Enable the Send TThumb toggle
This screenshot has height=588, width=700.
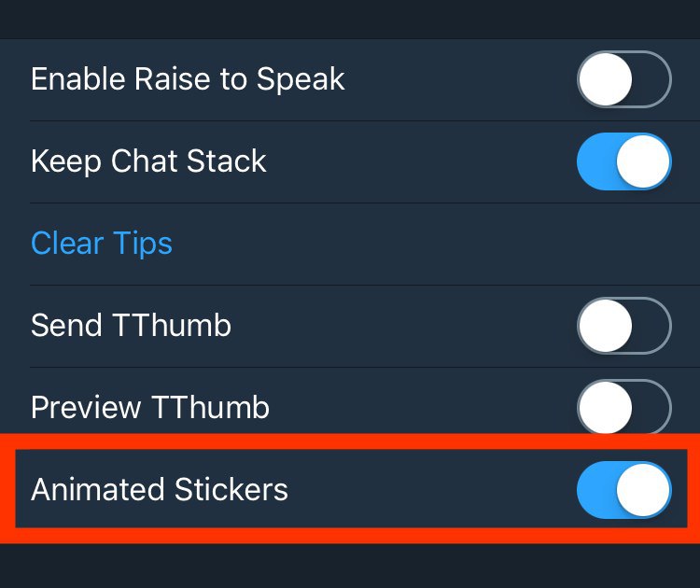point(623,326)
